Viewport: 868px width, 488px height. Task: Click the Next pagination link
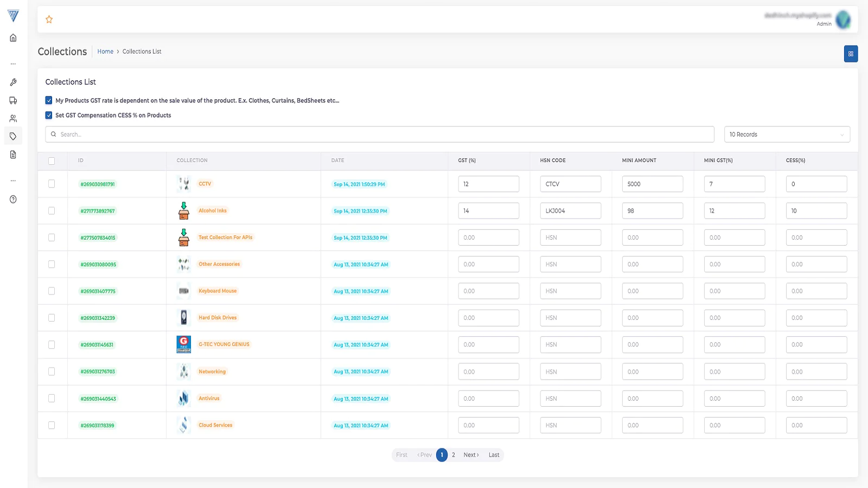[471, 455]
